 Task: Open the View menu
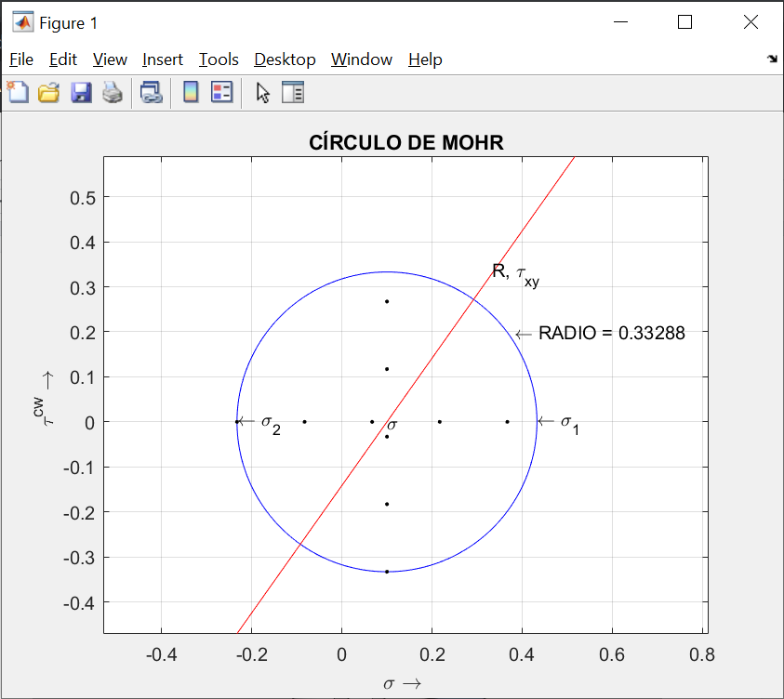[110, 59]
